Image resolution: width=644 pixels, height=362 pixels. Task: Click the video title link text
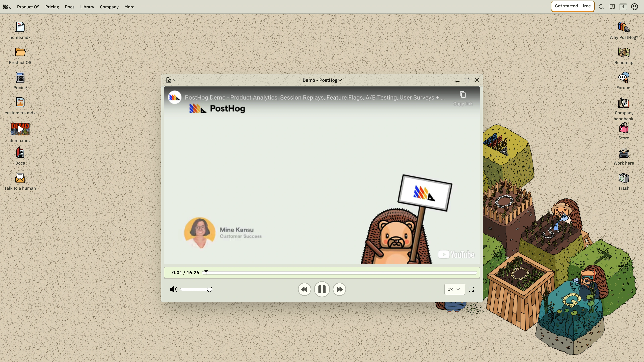[x=314, y=97]
